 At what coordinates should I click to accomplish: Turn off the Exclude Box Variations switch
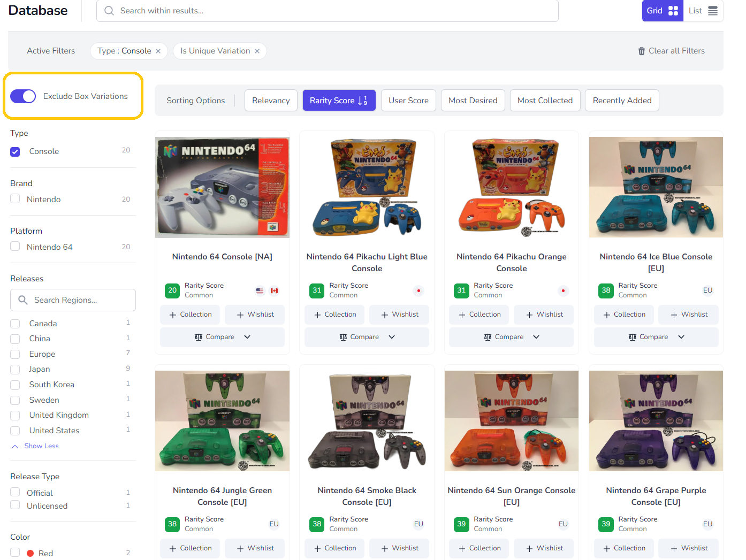point(23,96)
